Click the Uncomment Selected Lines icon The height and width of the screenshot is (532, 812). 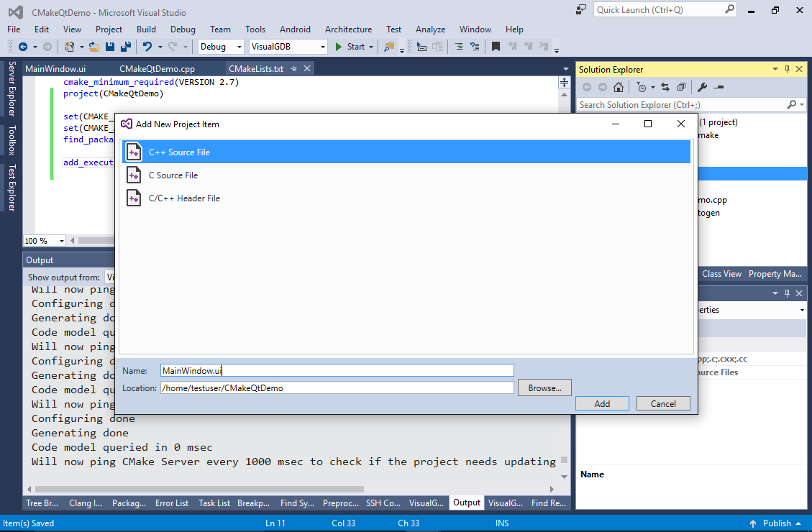(475, 47)
